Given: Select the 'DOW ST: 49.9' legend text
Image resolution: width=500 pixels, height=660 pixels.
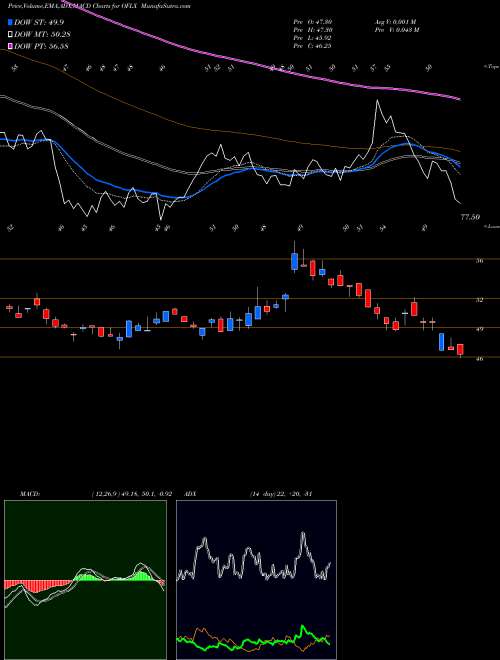Looking at the screenshot, I should click(39, 23).
